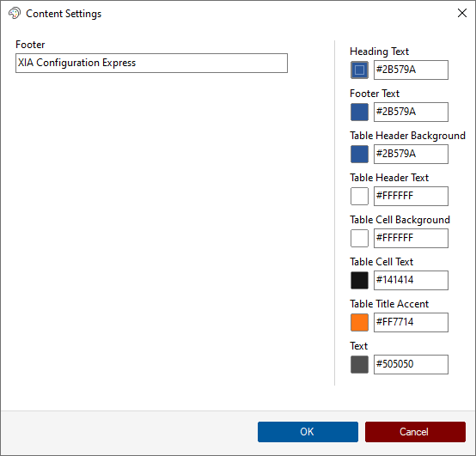Viewport: 476px width, 456px height.
Task: Focus the Table Cell Text #141414 field
Action: click(411, 280)
